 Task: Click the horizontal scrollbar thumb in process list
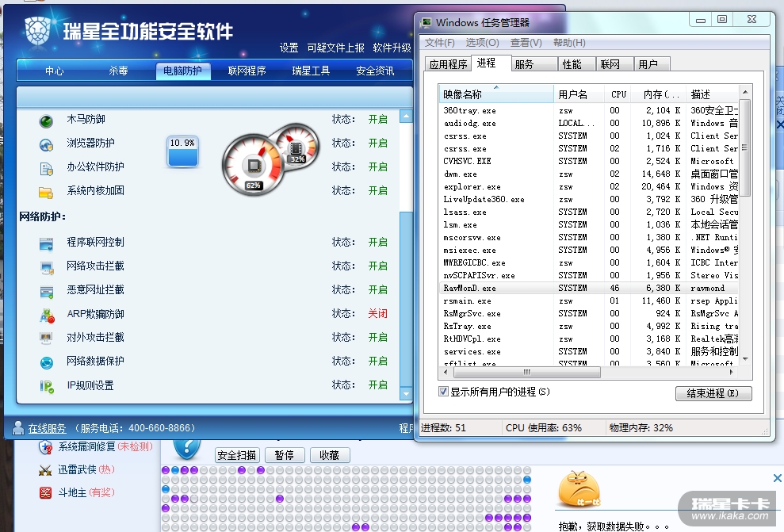pos(526,372)
